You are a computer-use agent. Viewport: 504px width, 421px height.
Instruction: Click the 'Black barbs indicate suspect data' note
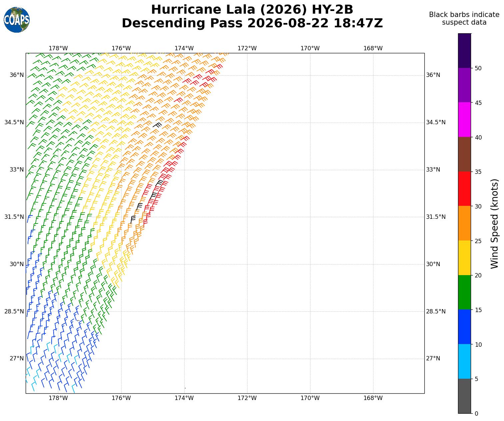pyautogui.click(x=464, y=19)
